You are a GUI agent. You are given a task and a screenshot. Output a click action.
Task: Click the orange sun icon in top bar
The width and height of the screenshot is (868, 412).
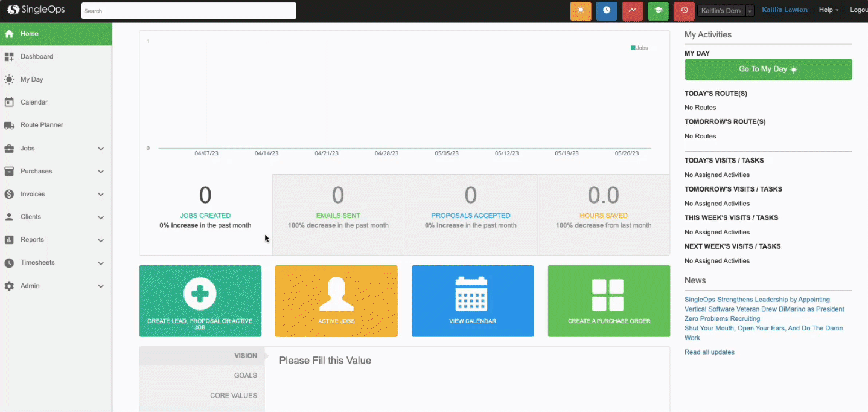[581, 11]
